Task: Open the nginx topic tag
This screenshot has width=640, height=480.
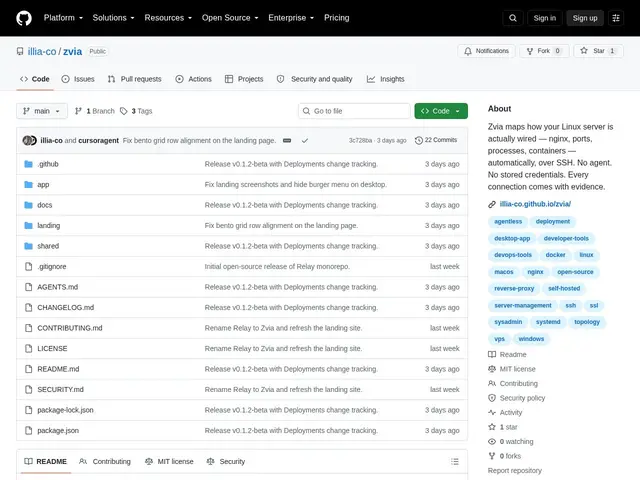Action: 535,272
